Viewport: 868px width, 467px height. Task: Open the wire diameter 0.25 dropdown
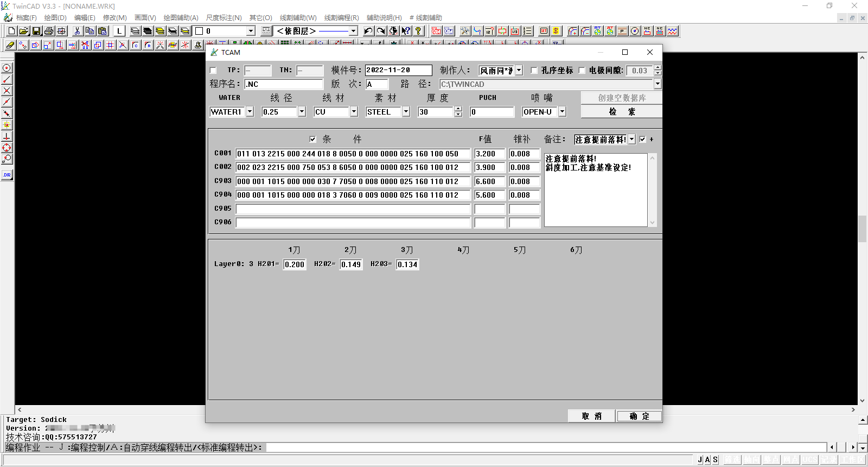[x=302, y=112]
